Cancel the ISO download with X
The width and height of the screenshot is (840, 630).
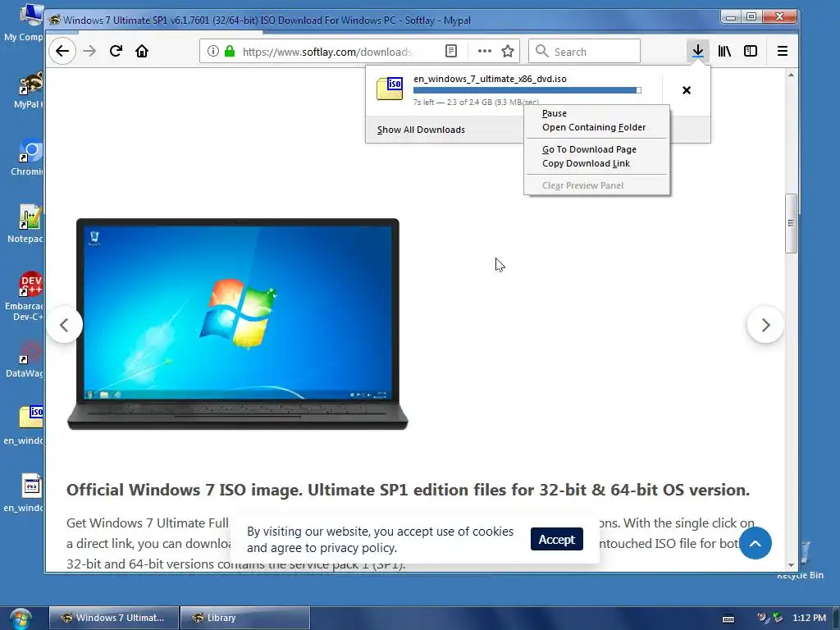click(x=687, y=90)
